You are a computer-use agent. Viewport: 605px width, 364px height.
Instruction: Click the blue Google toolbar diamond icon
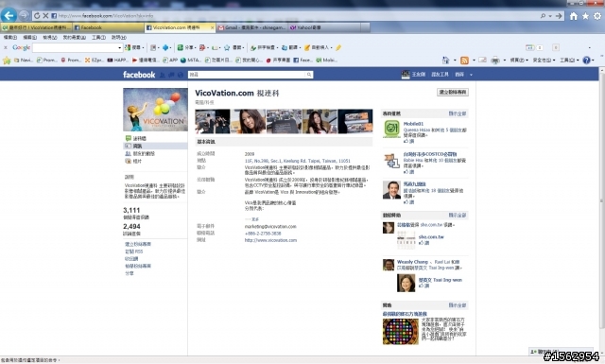click(165, 48)
